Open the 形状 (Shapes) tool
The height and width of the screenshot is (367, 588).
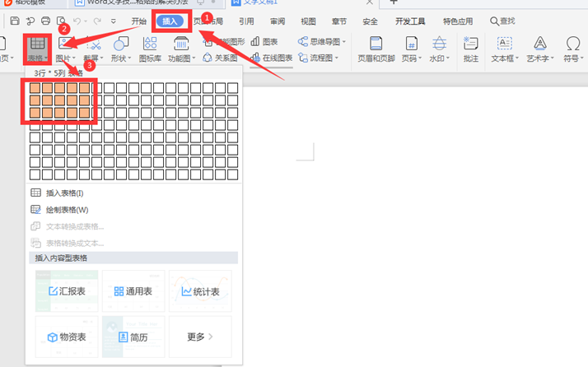(x=121, y=49)
